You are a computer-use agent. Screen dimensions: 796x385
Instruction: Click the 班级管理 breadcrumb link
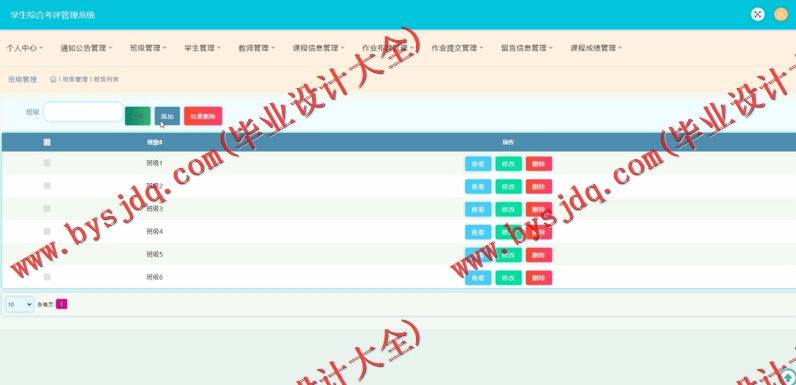click(75, 79)
